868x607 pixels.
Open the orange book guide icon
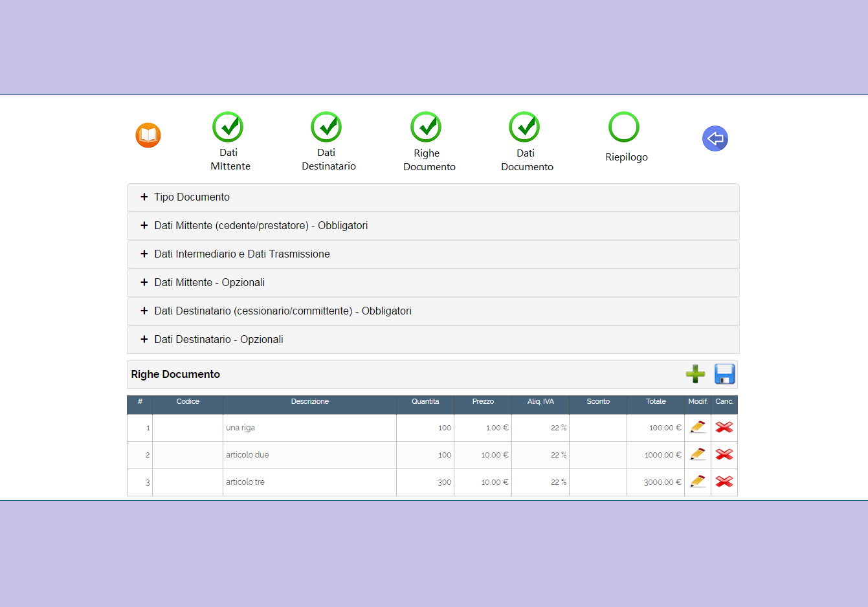point(148,135)
